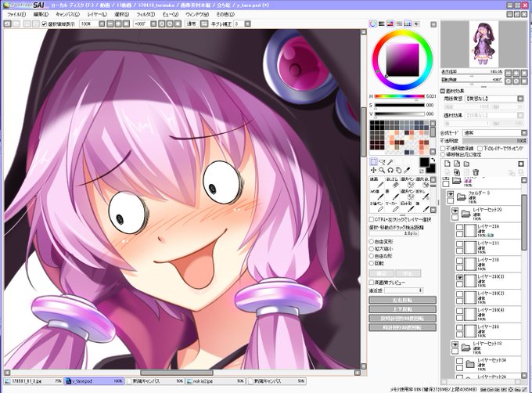Click the 不透明度 opacity slider

pos(494,140)
